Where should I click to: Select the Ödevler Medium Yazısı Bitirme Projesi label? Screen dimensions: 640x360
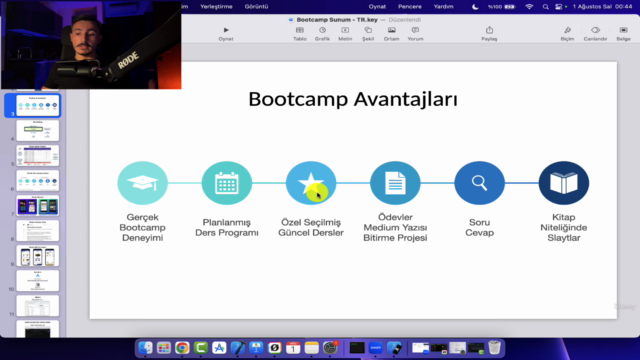[395, 227]
